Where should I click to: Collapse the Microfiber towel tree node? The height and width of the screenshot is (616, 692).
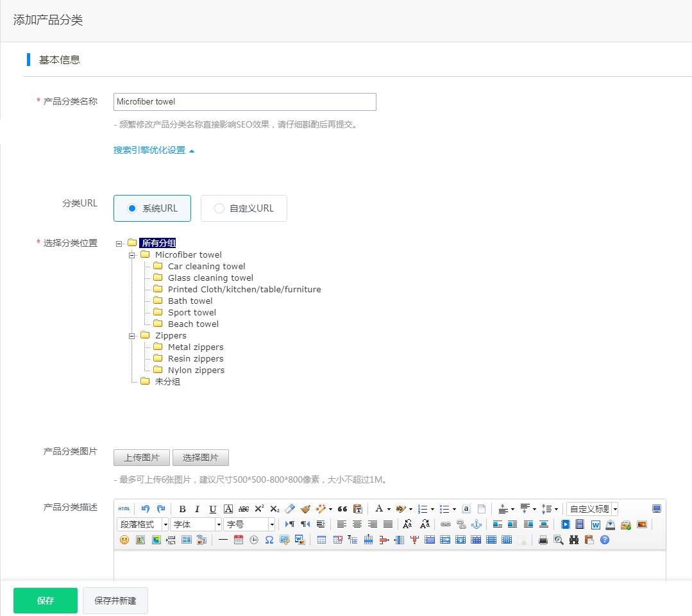(132, 255)
